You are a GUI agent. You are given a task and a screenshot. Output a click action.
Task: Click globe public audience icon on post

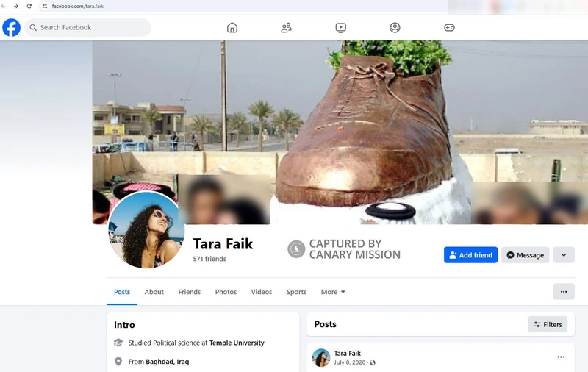pyautogui.click(x=373, y=362)
